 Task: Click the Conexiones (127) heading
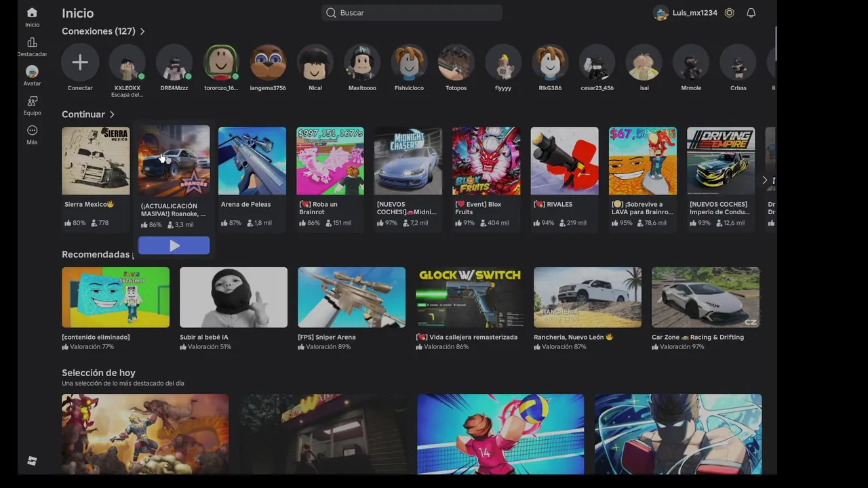98,31
